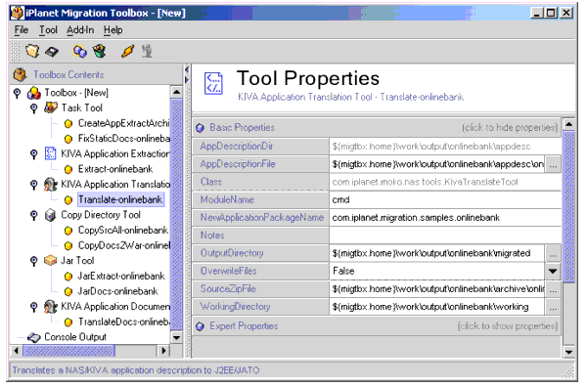
Task: Click the Class property label
Action: point(211,182)
